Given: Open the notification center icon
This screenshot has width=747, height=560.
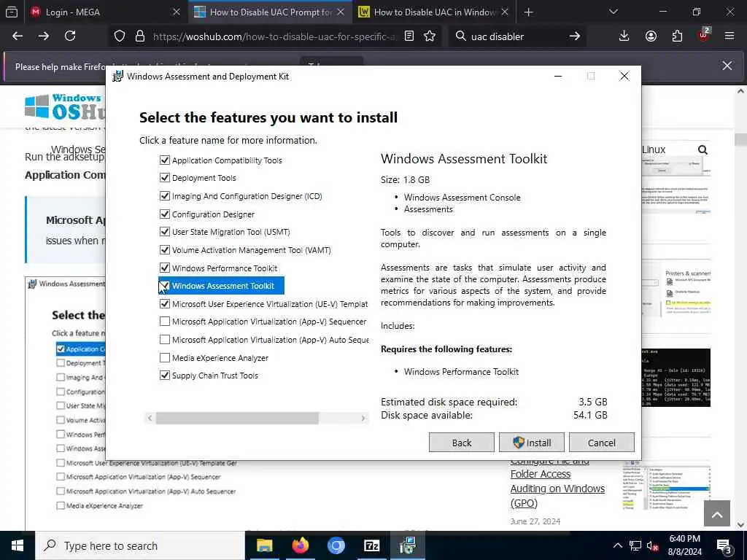Looking at the screenshot, I should (x=724, y=546).
